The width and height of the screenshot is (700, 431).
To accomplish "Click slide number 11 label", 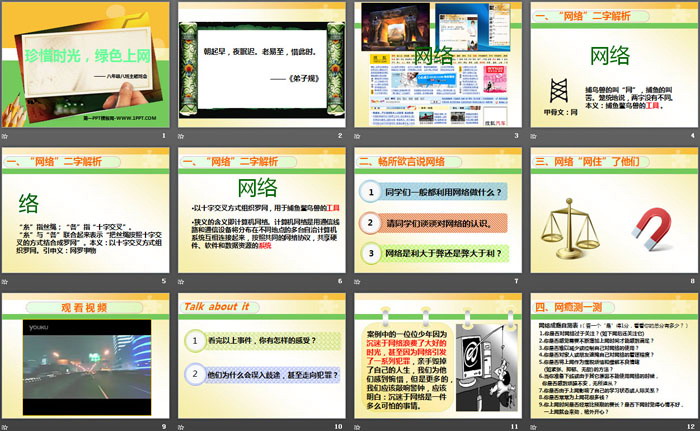I will tap(514, 427).
